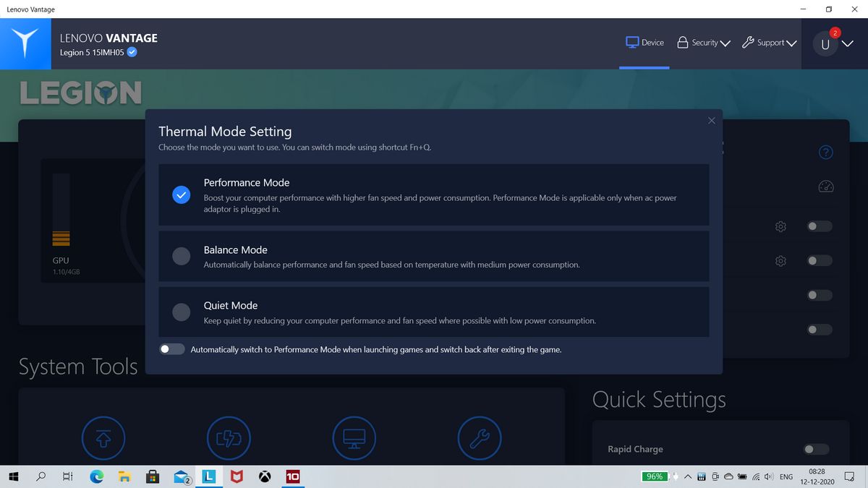Click the volume speaker tray icon

768,477
